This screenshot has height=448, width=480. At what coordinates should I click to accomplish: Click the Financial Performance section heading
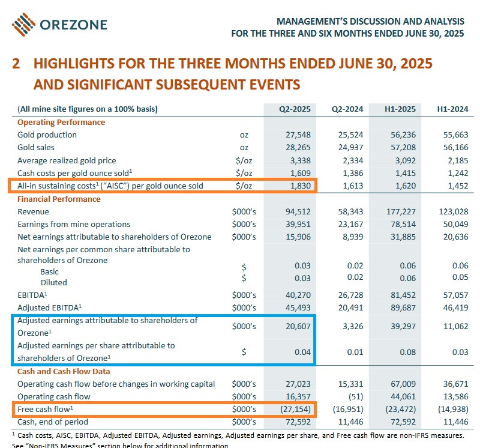[x=59, y=199]
